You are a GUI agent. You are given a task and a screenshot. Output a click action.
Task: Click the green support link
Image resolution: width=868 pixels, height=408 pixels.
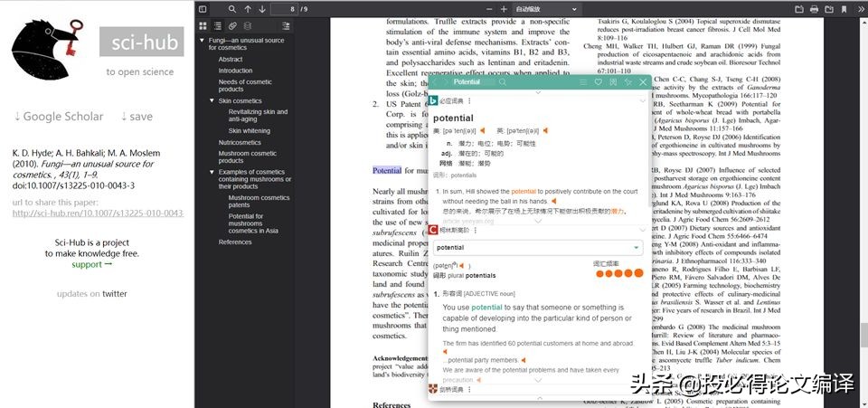click(92, 265)
